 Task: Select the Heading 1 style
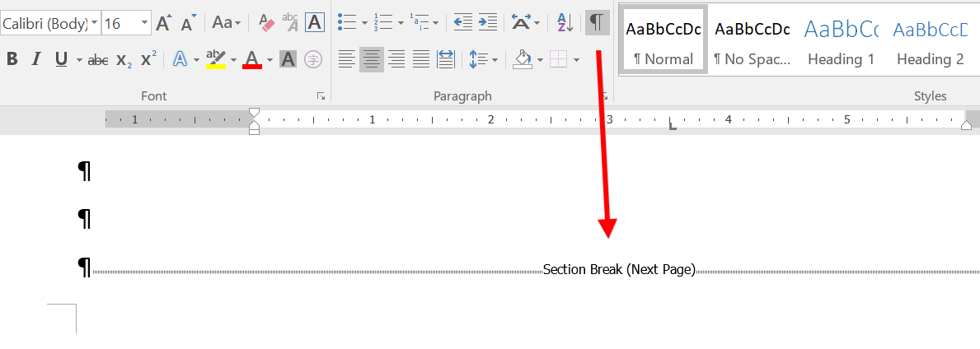[841, 43]
